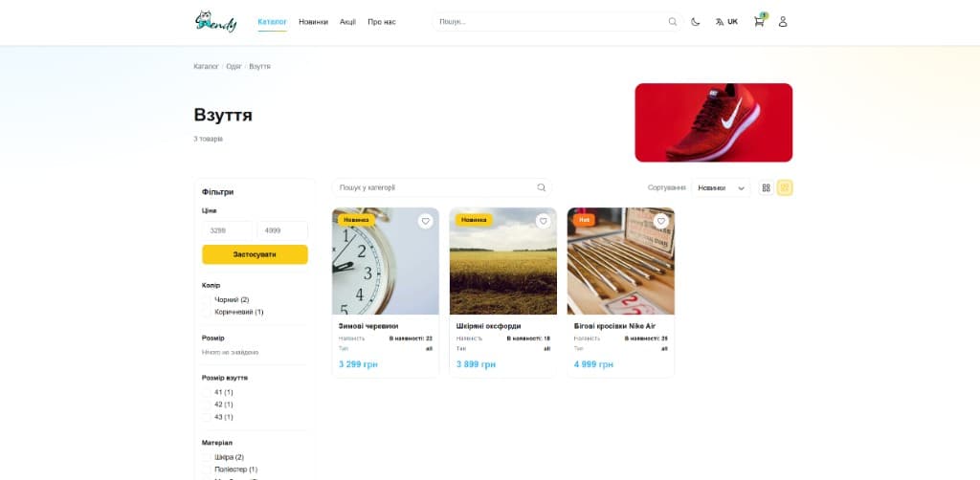Image resolution: width=980 pixels, height=480 pixels.
Task: Click the magnifier icon in the top search bar
Action: tap(673, 22)
